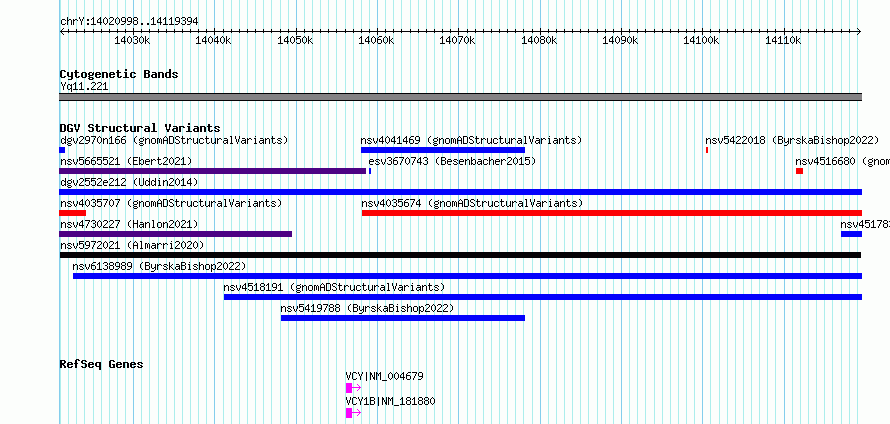The width and height of the screenshot is (890, 424).
Task: Click the nsv4035707 (gnomADStructuralVariants) label
Action: click(x=171, y=203)
